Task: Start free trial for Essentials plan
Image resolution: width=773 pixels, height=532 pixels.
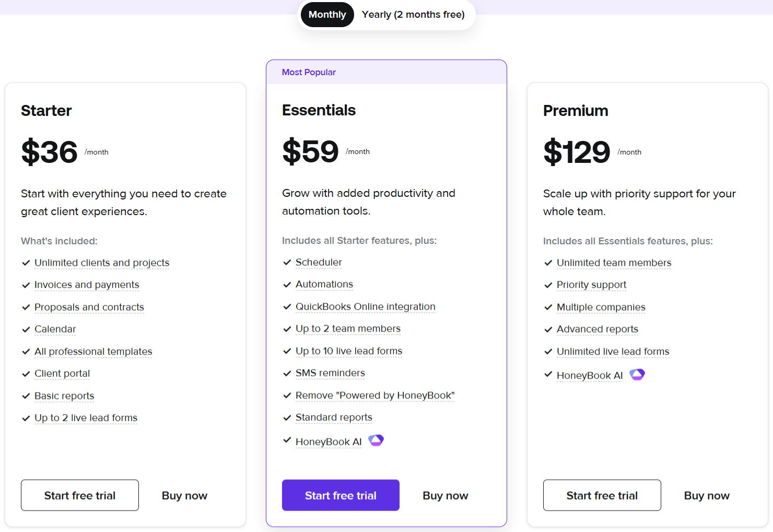Action: [341, 495]
